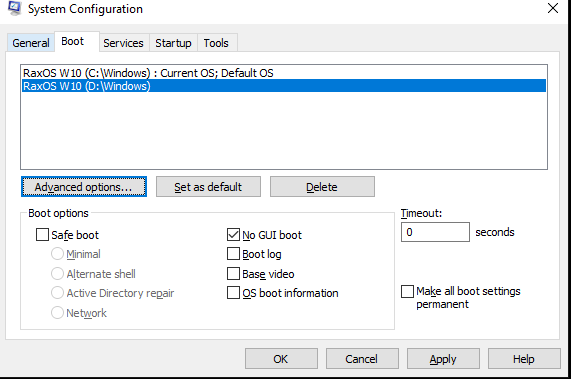The image size is (571, 379).
Task: Enable the Safe boot checkbox
Action: coord(42,235)
